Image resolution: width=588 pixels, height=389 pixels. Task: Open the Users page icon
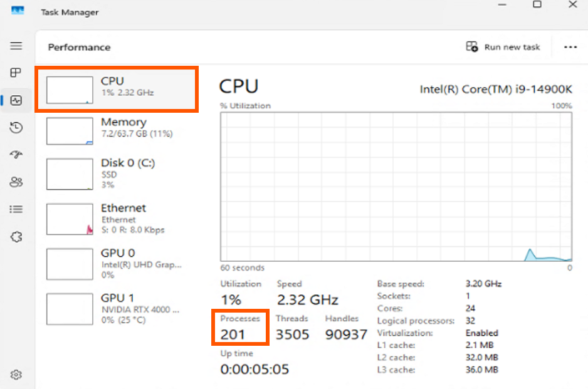point(16,182)
